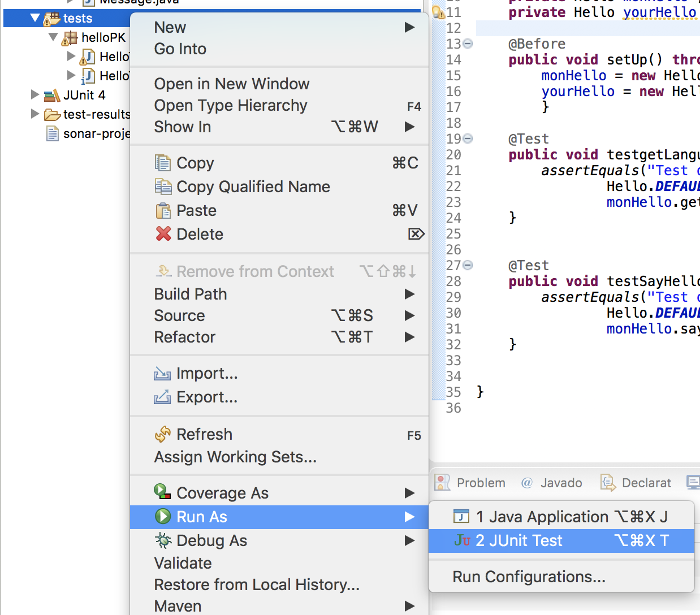The image size is (700, 615).
Task: Open Run Configurations dialog
Action: pos(529,577)
